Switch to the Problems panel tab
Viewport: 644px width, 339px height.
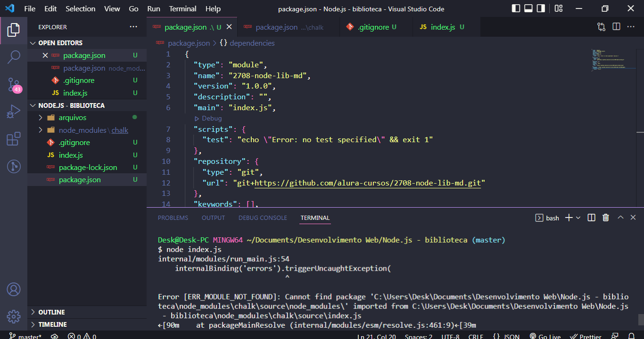click(173, 218)
